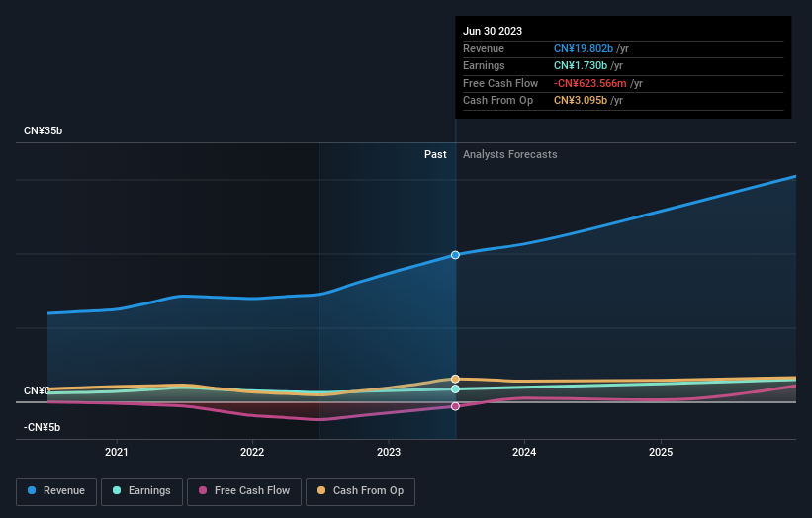This screenshot has width=812, height=518.
Task: Click the pink Free Cash Flow data point
Action: (x=455, y=406)
